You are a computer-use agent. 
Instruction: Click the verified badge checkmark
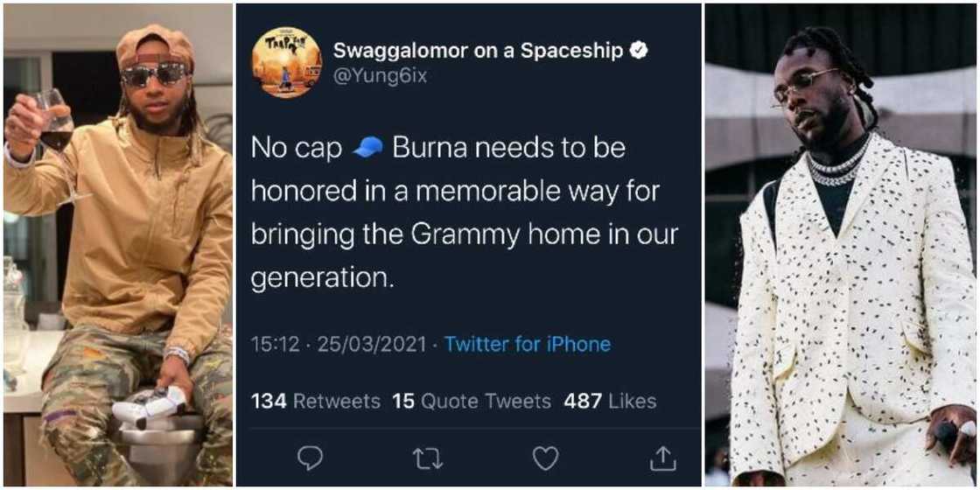click(x=640, y=51)
